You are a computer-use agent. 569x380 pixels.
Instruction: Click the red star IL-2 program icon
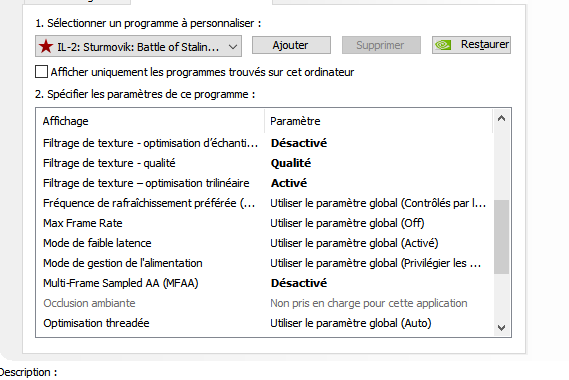coord(46,46)
